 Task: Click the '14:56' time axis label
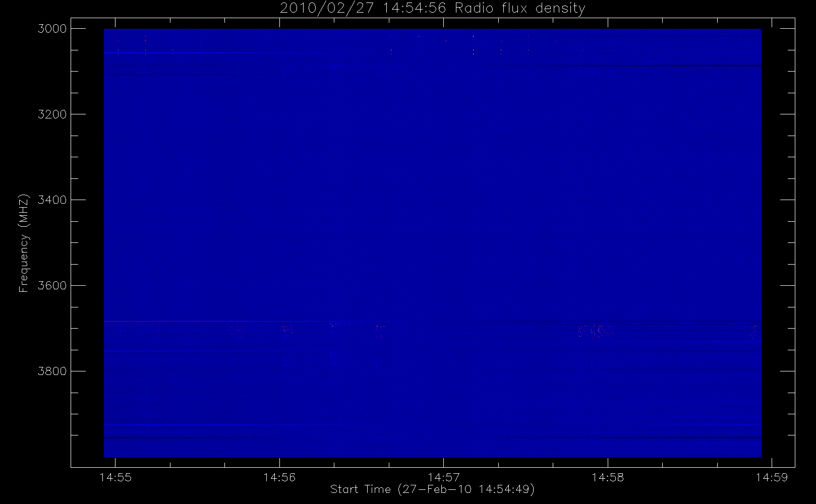[279, 477]
